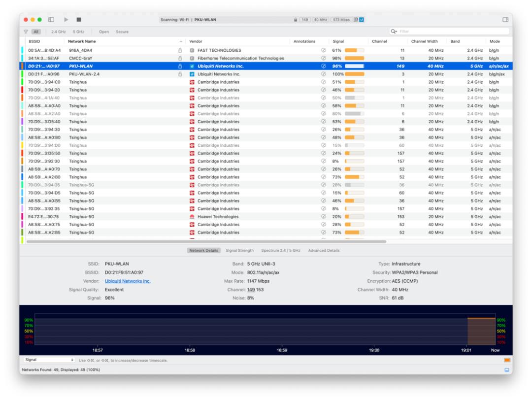This screenshot has width=532, height=400.
Task: Click the filter funnel icon
Action: pyautogui.click(x=26, y=32)
